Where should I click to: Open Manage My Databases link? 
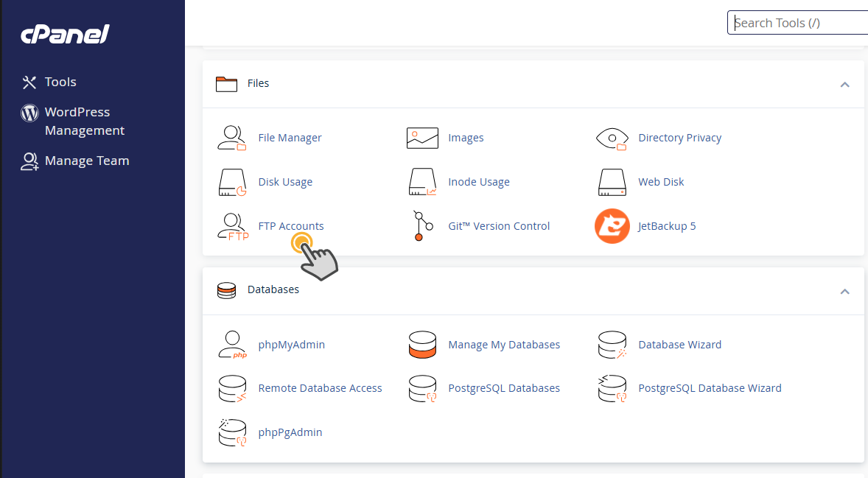click(x=504, y=345)
